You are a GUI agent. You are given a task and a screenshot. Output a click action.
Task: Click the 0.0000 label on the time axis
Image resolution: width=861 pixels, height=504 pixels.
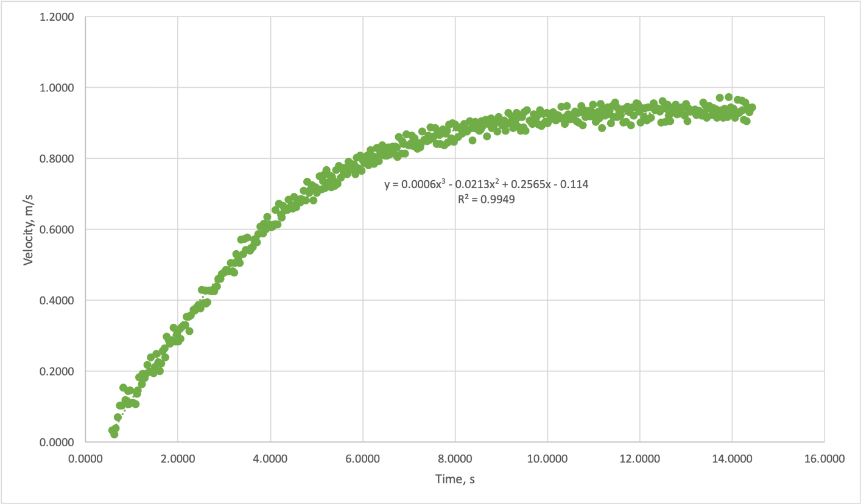pos(85,457)
